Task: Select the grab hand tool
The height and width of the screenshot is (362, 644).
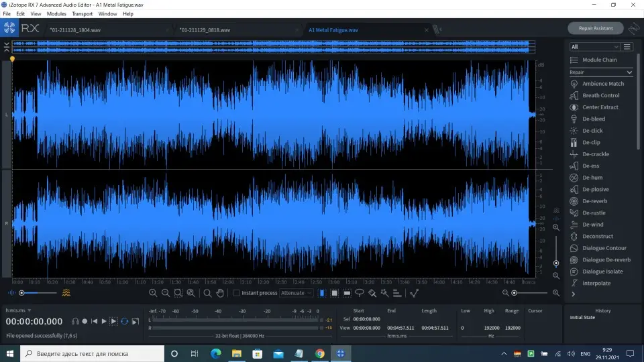Action: pyautogui.click(x=219, y=293)
